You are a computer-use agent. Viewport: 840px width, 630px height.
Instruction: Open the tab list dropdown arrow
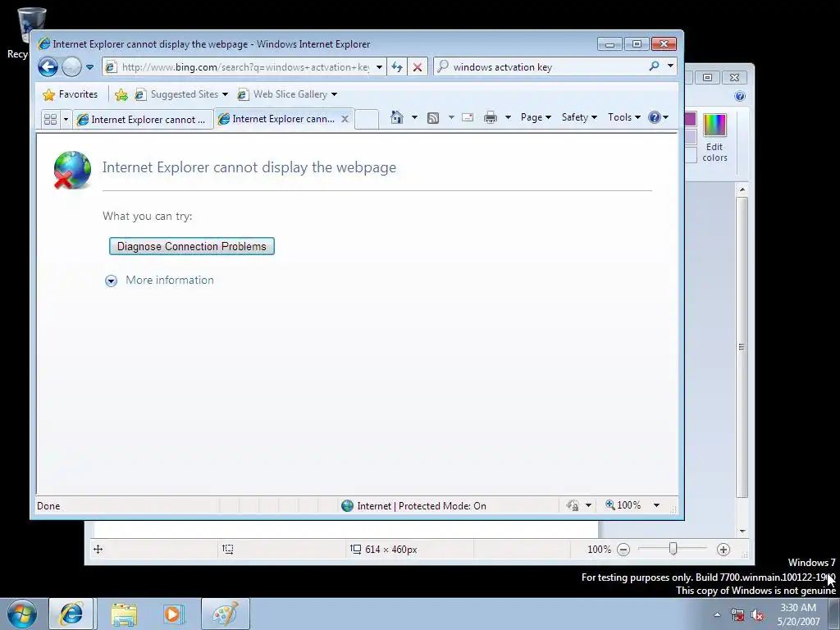click(x=66, y=119)
